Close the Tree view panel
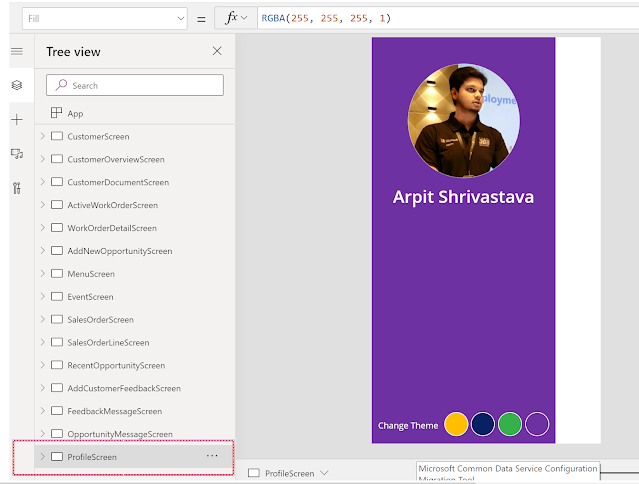The image size is (639, 484). (217, 51)
